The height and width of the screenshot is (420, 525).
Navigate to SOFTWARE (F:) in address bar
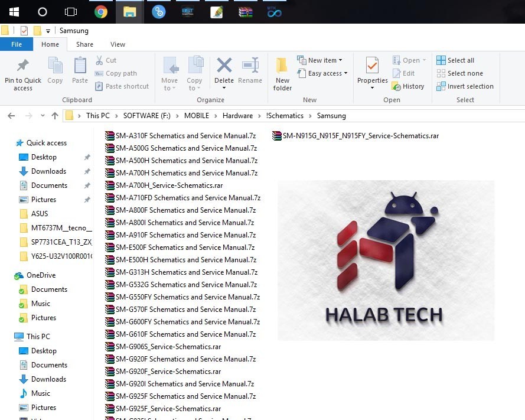pos(147,116)
